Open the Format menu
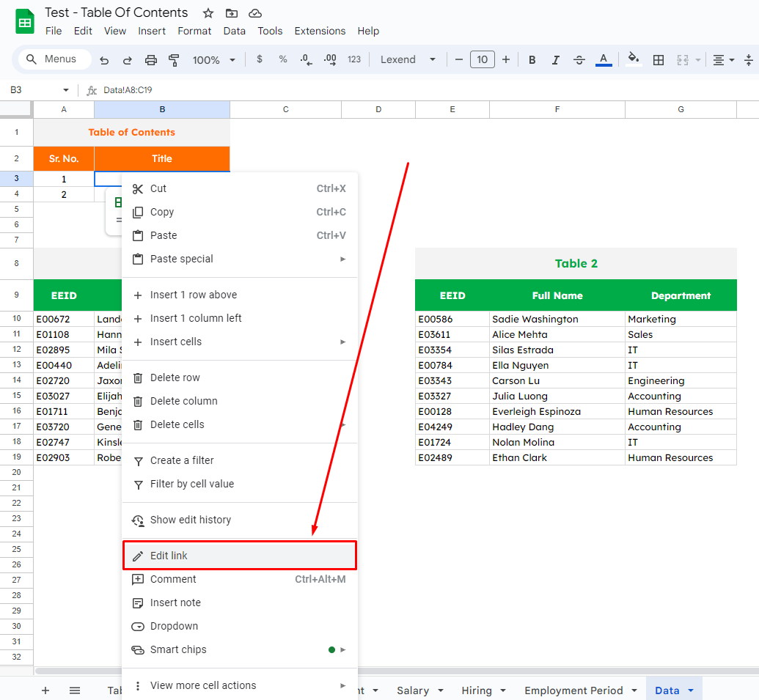 tap(194, 31)
